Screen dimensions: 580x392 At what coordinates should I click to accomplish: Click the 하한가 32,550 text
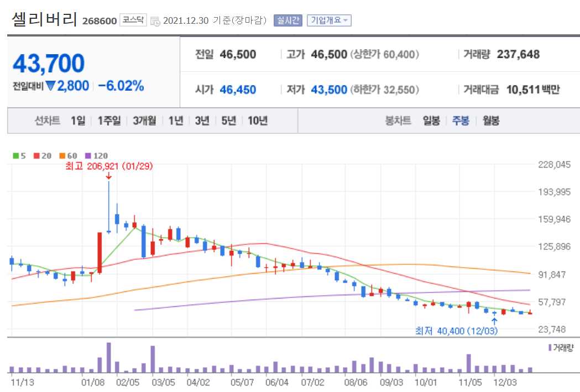pyautogui.click(x=384, y=90)
